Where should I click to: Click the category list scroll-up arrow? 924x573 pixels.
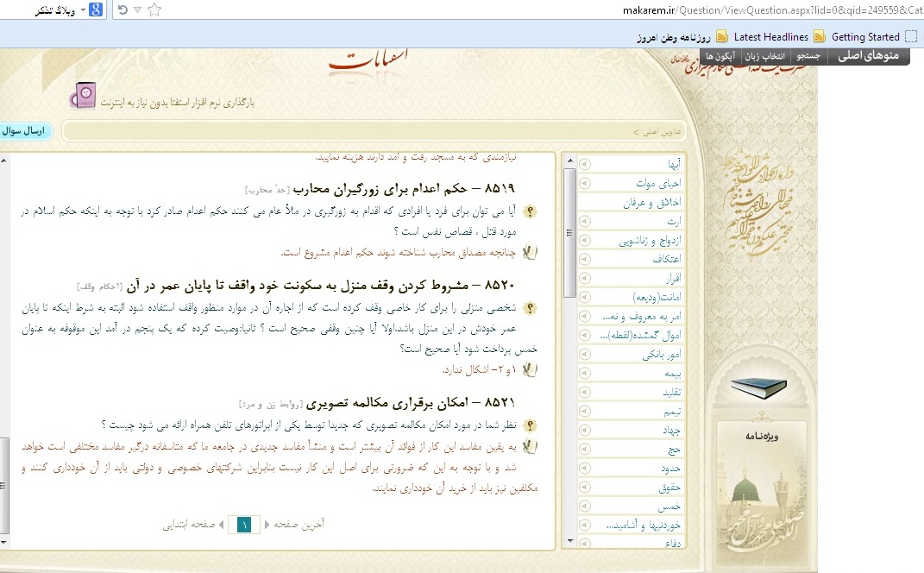(569, 161)
